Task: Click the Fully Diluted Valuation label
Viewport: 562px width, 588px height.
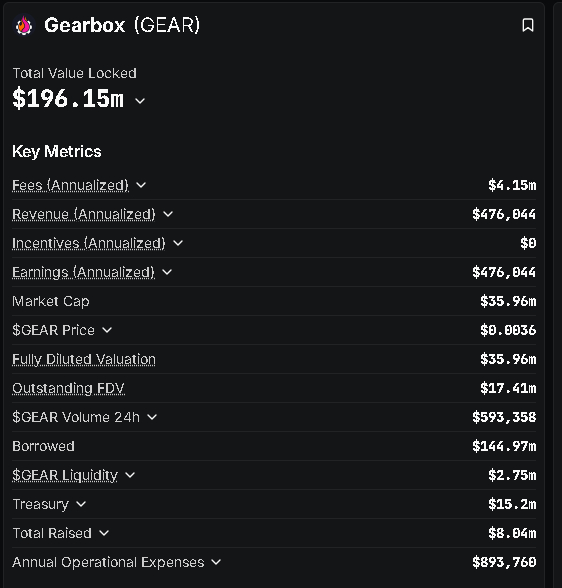Action: [x=84, y=359]
